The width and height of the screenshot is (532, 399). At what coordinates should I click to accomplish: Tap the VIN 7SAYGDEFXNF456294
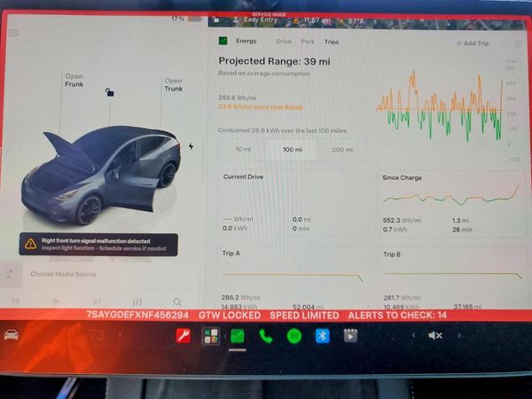137,315
